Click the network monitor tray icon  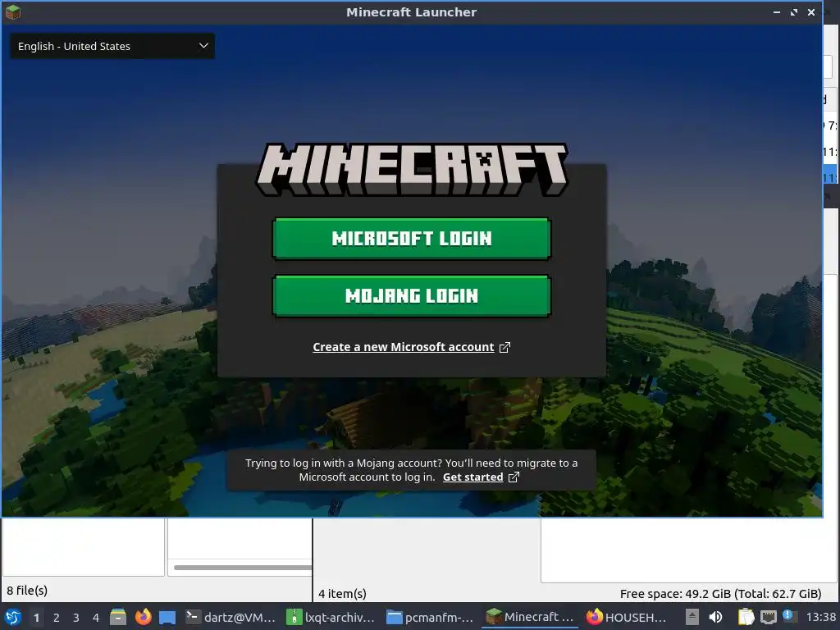coord(768,617)
